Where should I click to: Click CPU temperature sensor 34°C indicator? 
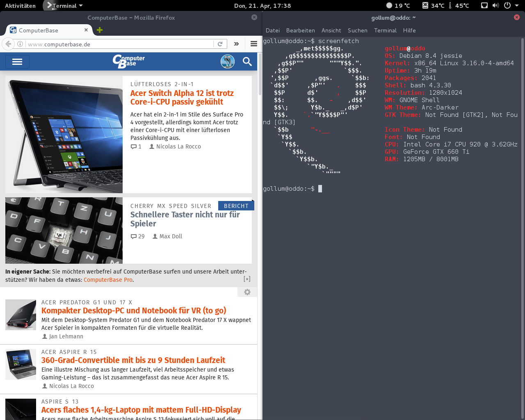(x=433, y=5)
